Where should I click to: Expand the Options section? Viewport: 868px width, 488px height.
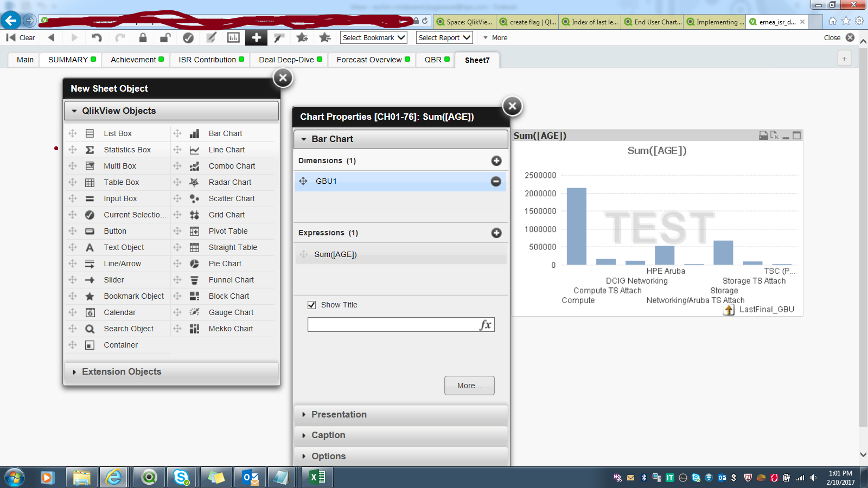click(401, 456)
